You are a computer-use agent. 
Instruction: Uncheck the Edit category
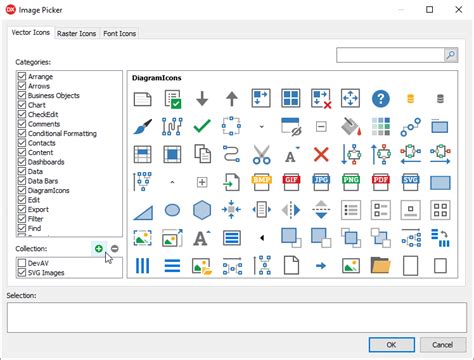[x=22, y=200]
